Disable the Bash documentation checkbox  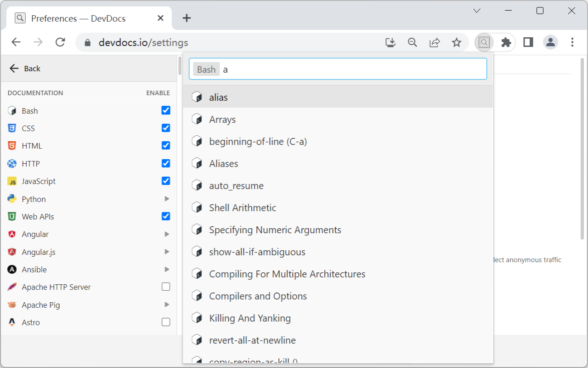tap(165, 110)
